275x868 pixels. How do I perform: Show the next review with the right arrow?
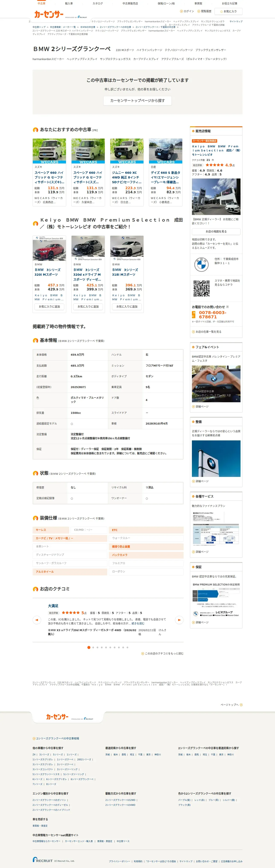(x=179, y=620)
